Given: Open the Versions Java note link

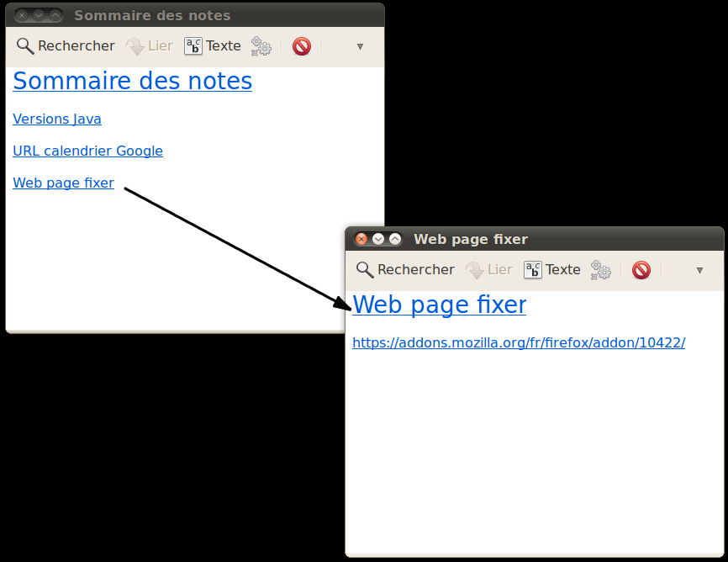Looking at the screenshot, I should (57, 119).
